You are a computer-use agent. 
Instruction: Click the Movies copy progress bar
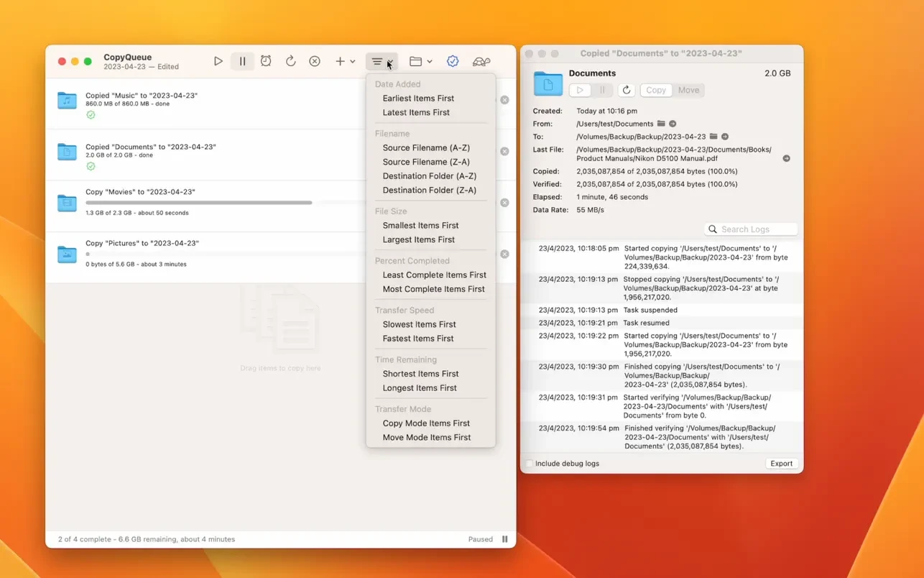199,203
